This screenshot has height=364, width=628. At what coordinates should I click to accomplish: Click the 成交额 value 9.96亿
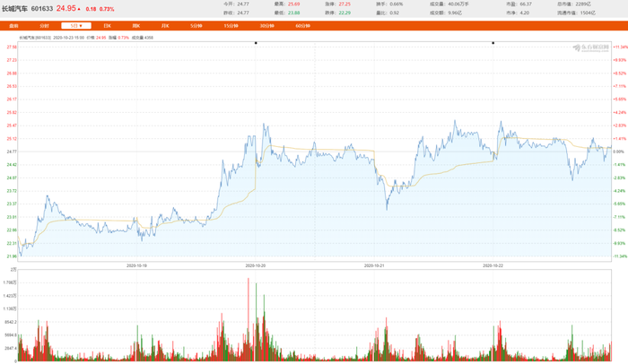tap(455, 13)
